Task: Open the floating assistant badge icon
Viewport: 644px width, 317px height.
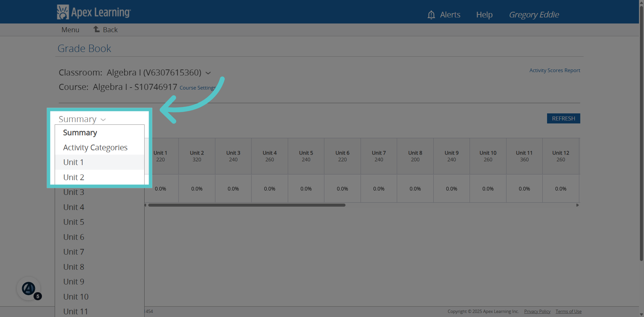Action: click(x=29, y=288)
